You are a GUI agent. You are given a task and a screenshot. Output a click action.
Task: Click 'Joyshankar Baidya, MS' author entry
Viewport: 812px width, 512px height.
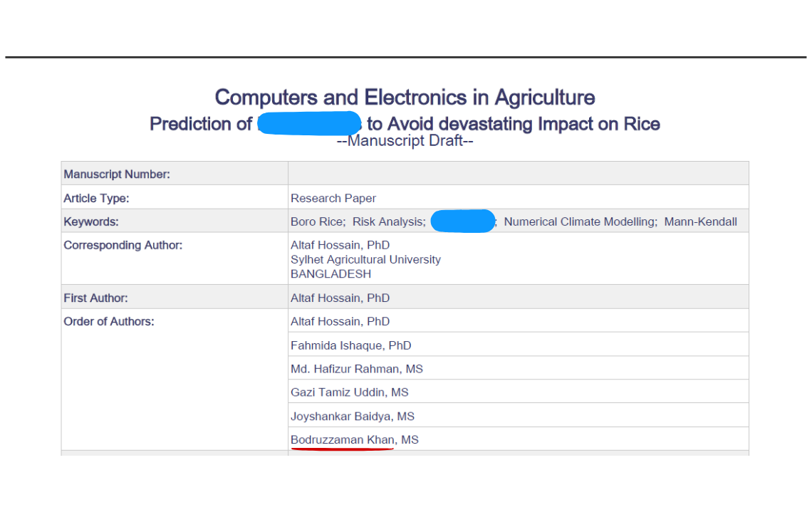(x=353, y=417)
